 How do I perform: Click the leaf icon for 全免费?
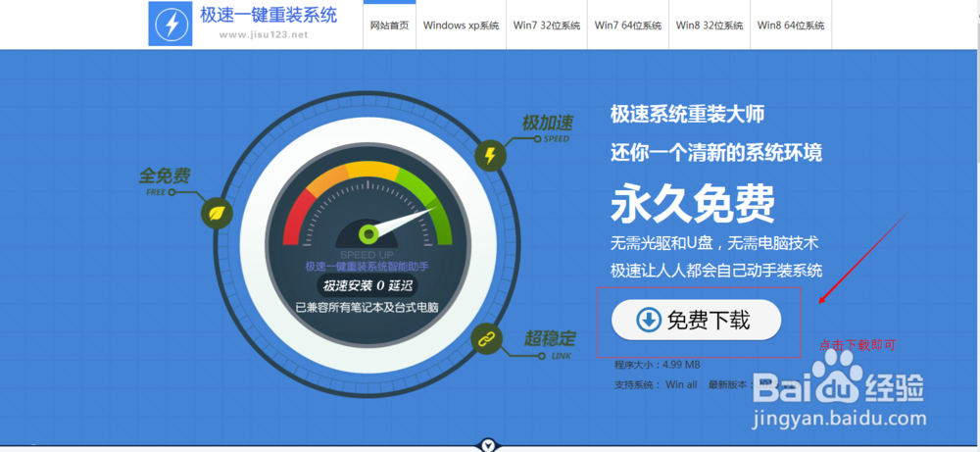pos(217,214)
